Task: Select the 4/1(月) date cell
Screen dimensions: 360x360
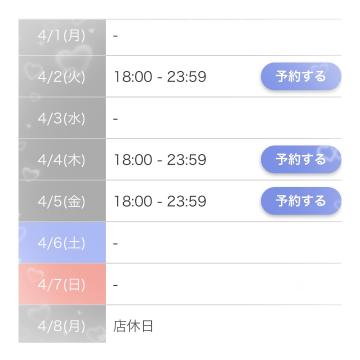Action: (62, 37)
